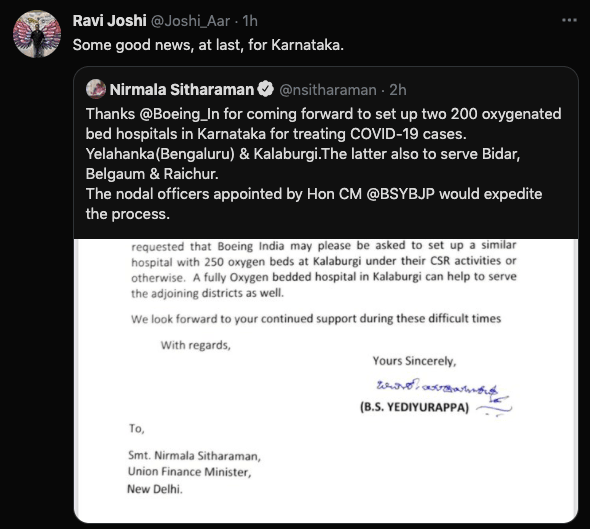Click the @BSYBJP mention
The width and height of the screenshot is (590, 529).
point(400,194)
